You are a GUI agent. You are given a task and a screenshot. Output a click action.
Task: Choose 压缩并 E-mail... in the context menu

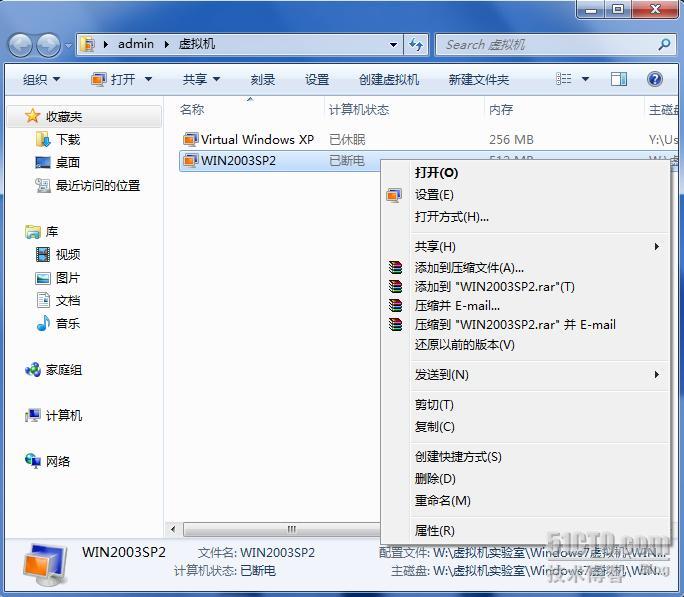click(x=526, y=306)
